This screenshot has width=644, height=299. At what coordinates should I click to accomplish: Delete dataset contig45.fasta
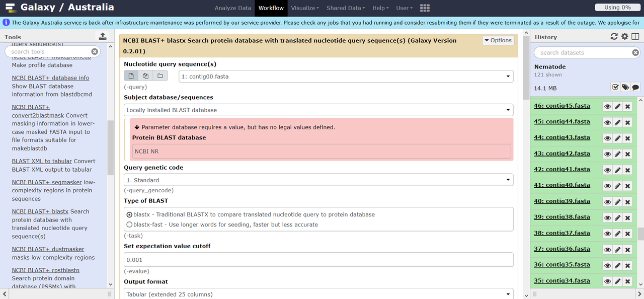coord(628,107)
